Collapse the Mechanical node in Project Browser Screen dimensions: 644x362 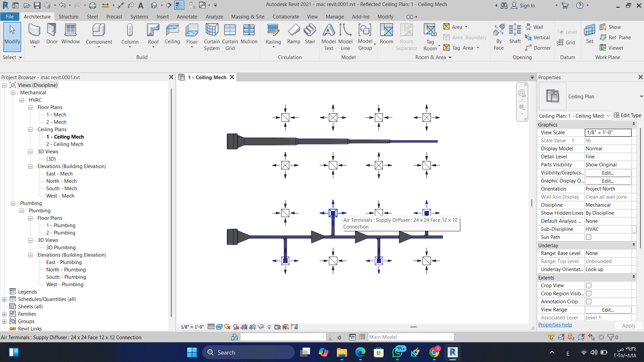pyautogui.click(x=13, y=93)
